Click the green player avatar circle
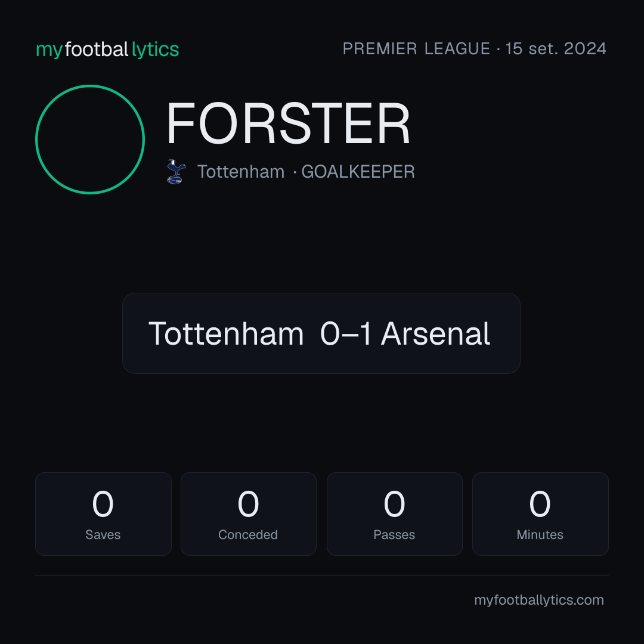This screenshot has width=644, height=644. (90, 139)
